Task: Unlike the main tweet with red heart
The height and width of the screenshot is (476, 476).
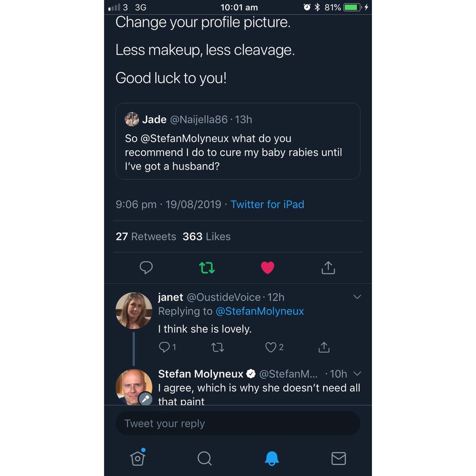Action: pos(268,268)
